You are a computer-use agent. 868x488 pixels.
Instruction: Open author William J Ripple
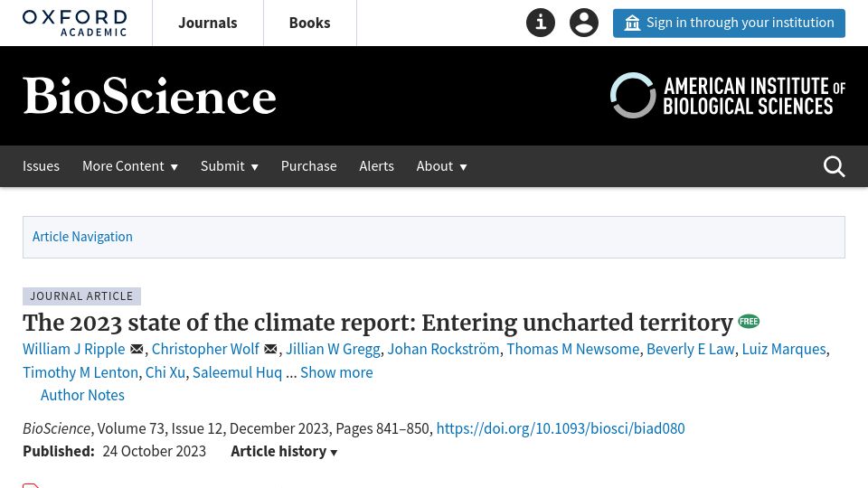(73, 349)
